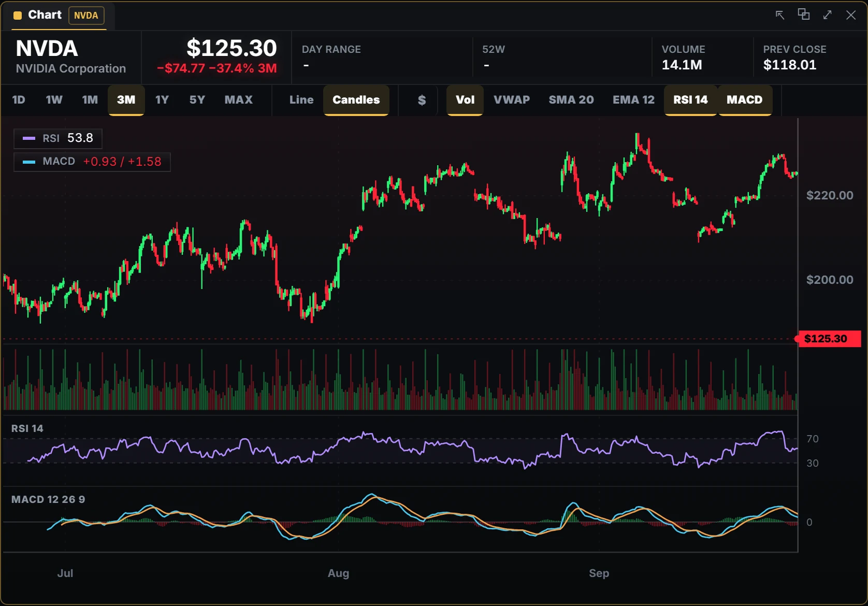Click the RSI 70 overbought level label
Screen dimensions: 868x606
click(x=813, y=439)
